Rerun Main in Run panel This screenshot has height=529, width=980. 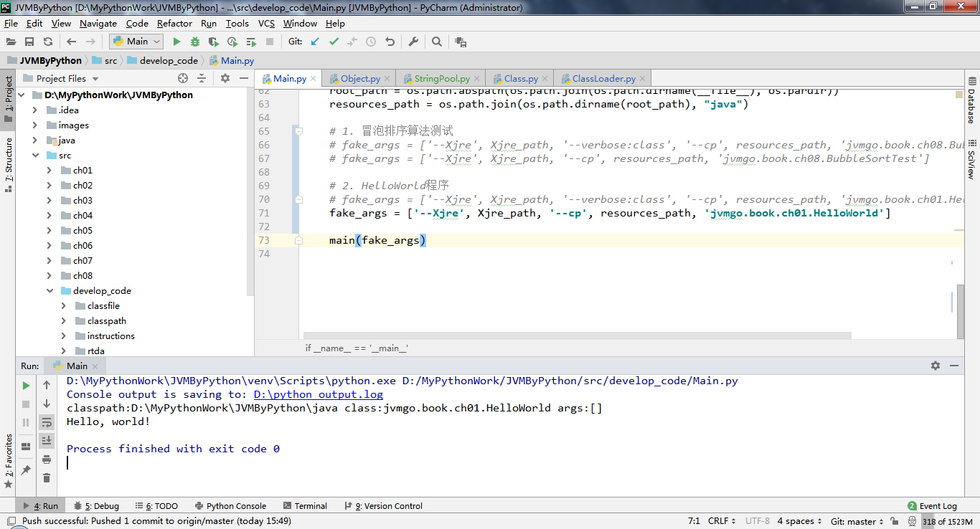pos(26,386)
